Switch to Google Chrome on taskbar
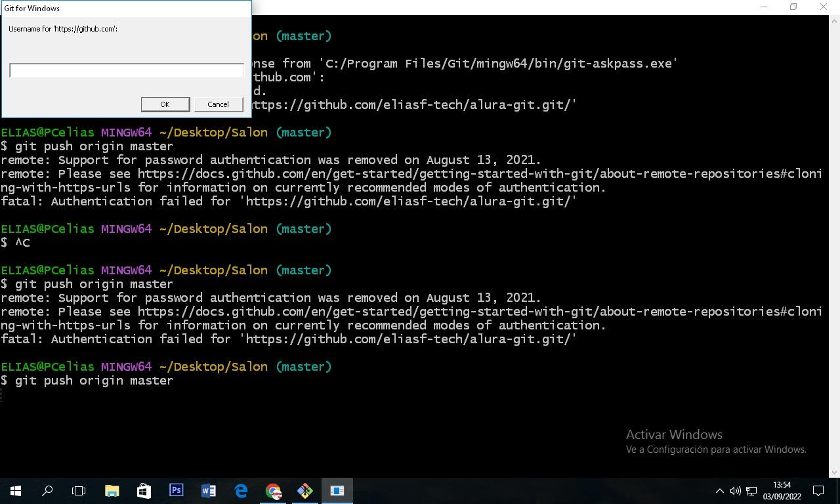 click(273, 491)
